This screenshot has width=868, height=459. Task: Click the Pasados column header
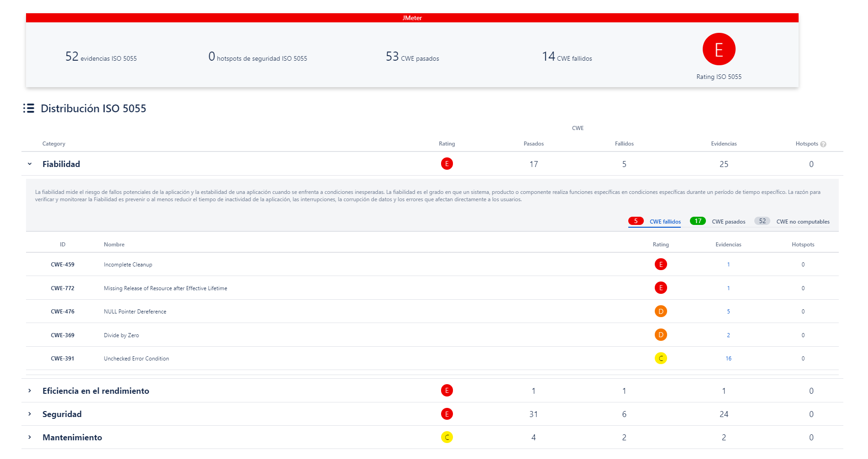pyautogui.click(x=533, y=144)
